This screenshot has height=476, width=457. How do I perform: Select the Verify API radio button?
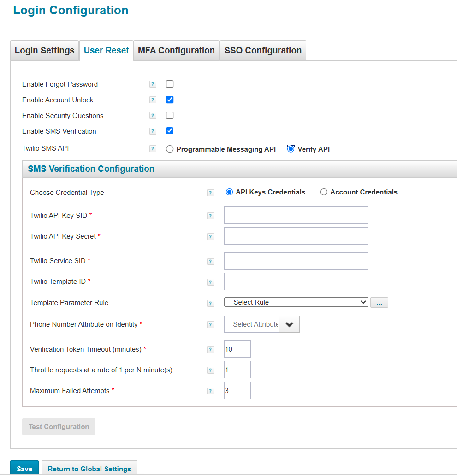[291, 149]
